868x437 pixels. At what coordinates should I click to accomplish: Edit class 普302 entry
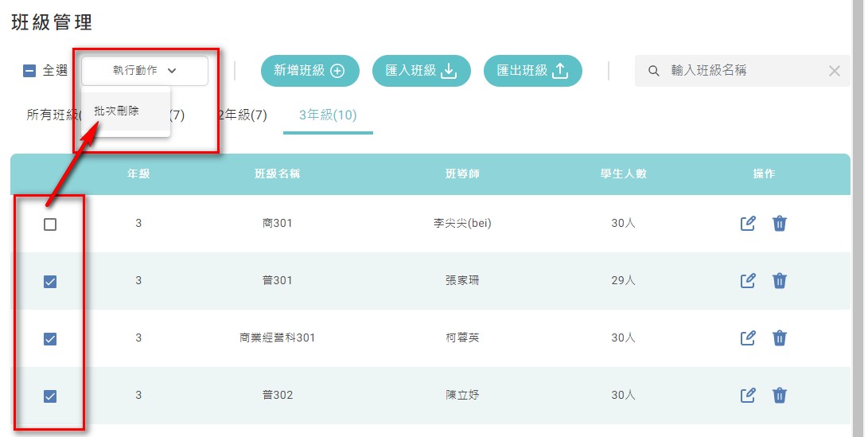(748, 395)
